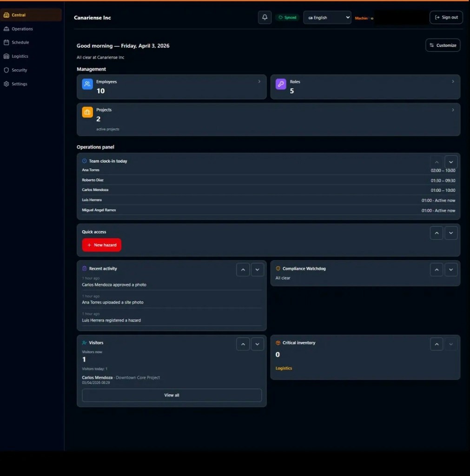The width and height of the screenshot is (470, 476).
Task: Click 'Luis Herrera registered a hazard' activity
Action: coord(111,320)
